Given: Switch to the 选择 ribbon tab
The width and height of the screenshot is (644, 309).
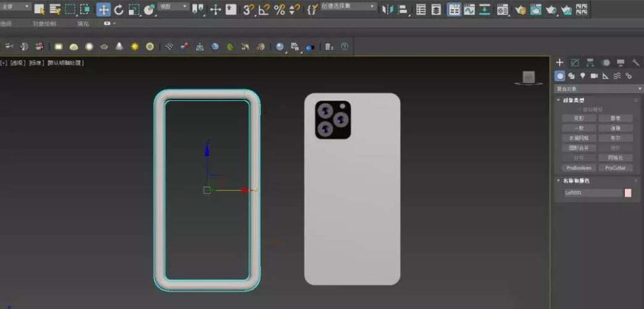Looking at the screenshot, I should (x=6, y=24).
